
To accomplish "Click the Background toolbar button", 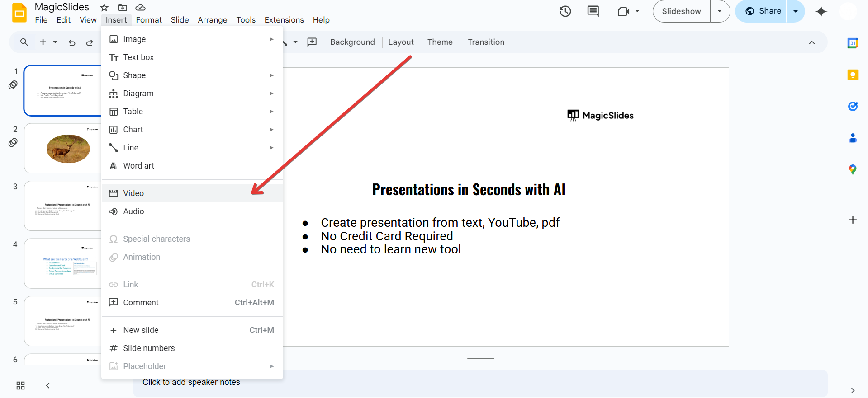I will coord(352,42).
